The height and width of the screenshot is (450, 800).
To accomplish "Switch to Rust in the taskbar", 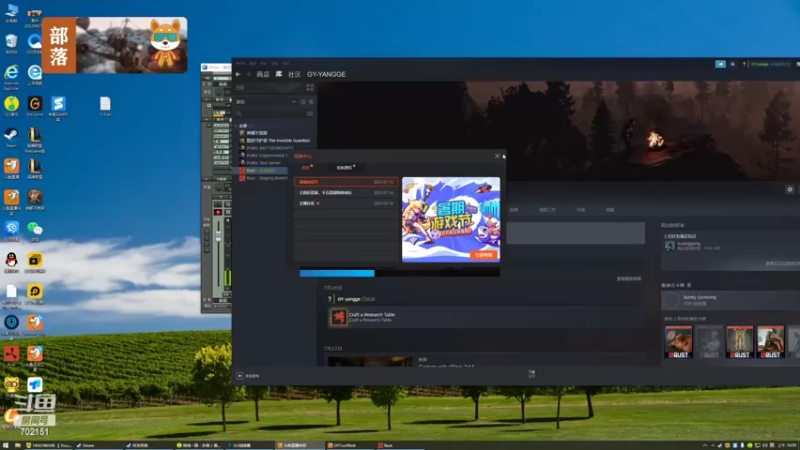I will (399, 445).
